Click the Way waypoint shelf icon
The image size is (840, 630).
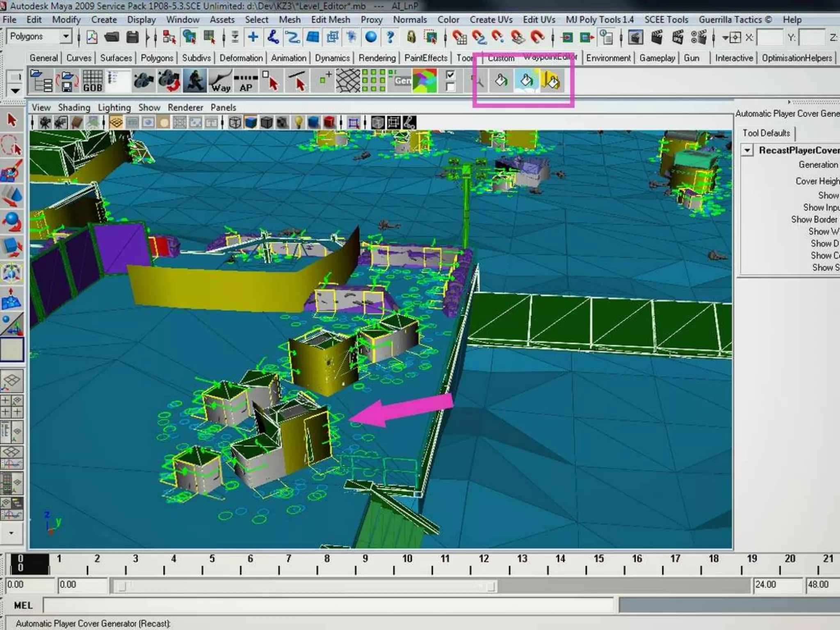click(221, 81)
